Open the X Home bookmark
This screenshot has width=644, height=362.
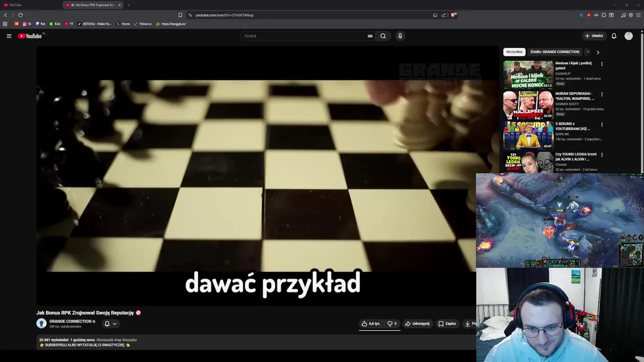[123, 24]
